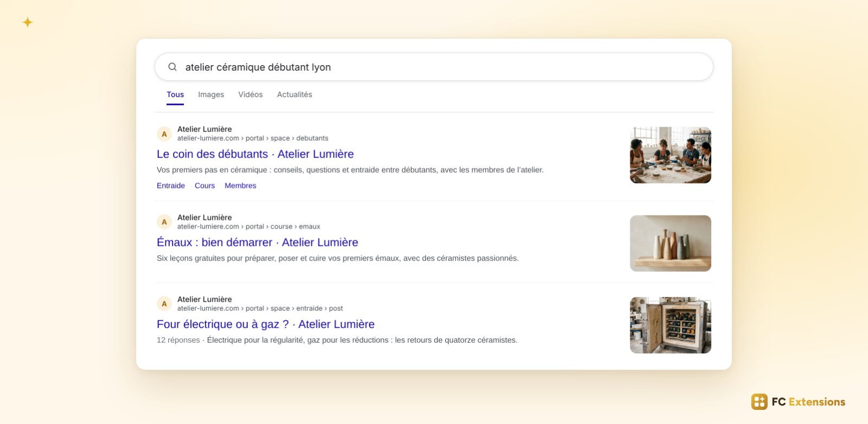This screenshot has height=424, width=868.
Task: Click the Atelier Lumière site name above débutants
Action: 205,129
